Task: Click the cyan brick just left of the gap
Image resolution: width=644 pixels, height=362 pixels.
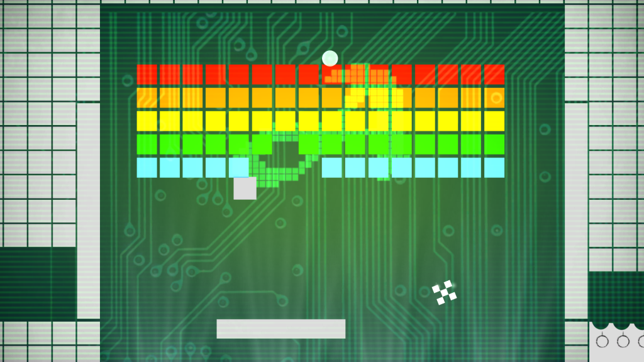Action: (x=239, y=168)
